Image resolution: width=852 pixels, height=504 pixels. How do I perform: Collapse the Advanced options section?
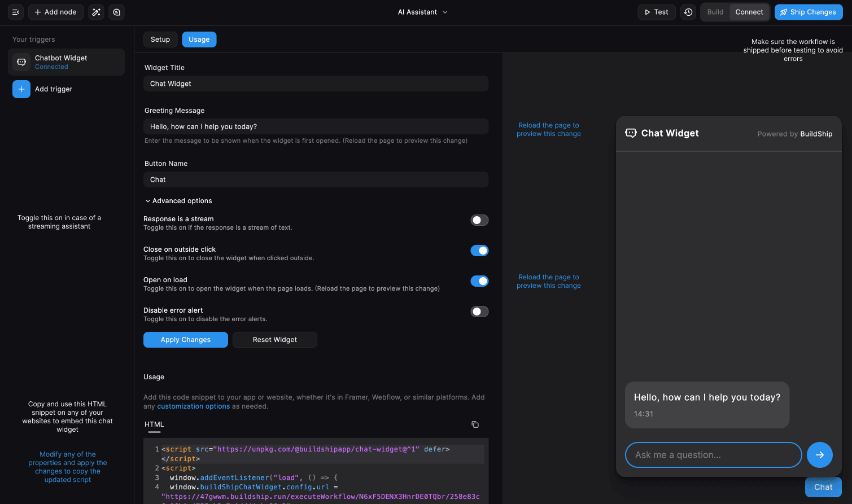178,201
